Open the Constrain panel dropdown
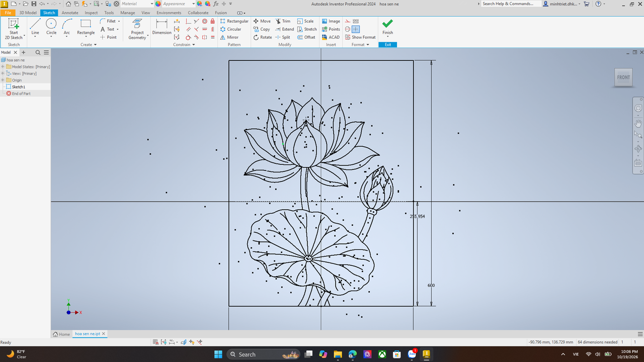The height and width of the screenshot is (362, 644). click(x=184, y=45)
